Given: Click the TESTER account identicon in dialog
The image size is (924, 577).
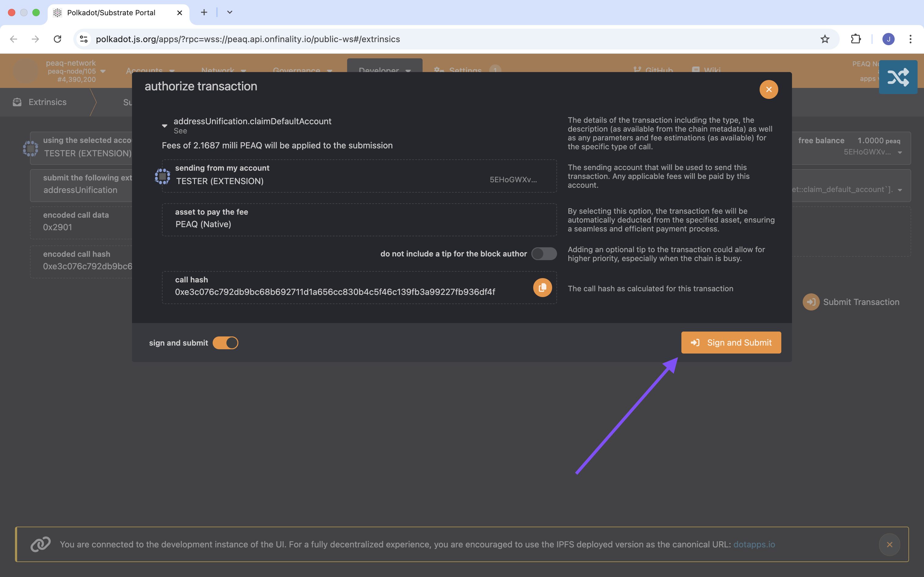Looking at the screenshot, I should click(162, 176).
